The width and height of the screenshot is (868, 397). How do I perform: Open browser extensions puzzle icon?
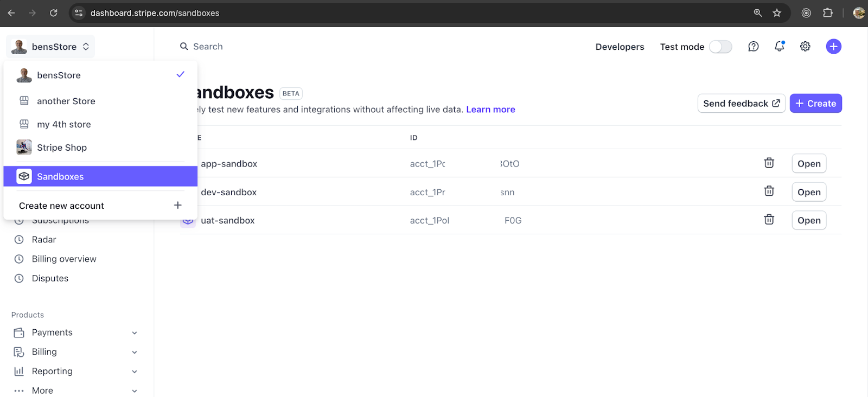click(x=827, y=13)
